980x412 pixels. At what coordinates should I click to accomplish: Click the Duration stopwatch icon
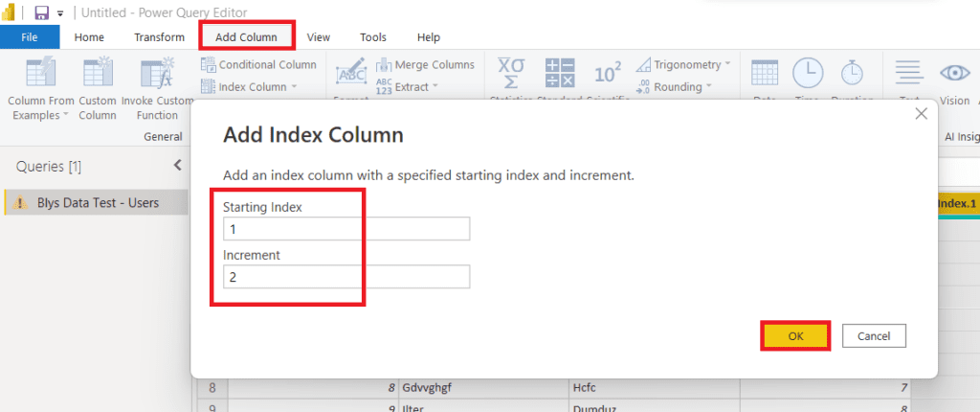pos(851,73)
